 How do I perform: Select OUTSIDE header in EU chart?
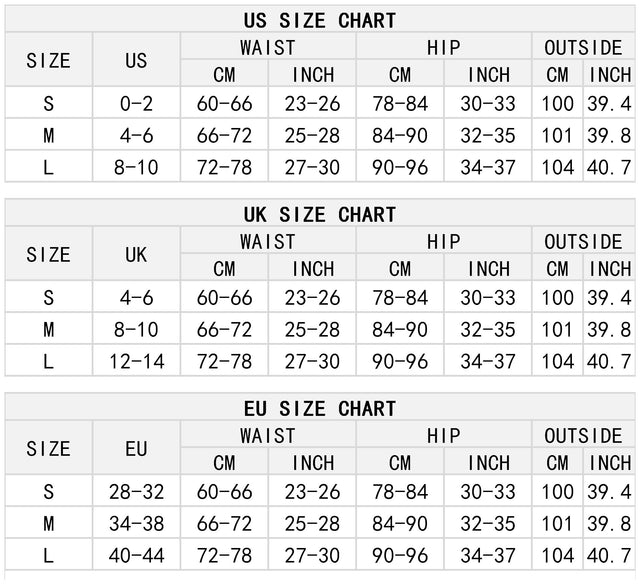[x=583, y=436]
